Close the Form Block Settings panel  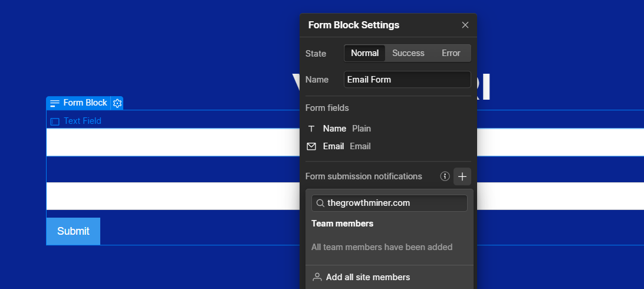[465, 25]
